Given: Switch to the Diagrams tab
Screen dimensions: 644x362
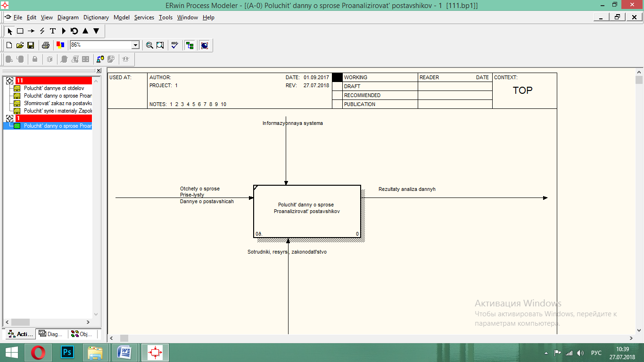Looking at the screenshot, I should (x=51, y=334).
